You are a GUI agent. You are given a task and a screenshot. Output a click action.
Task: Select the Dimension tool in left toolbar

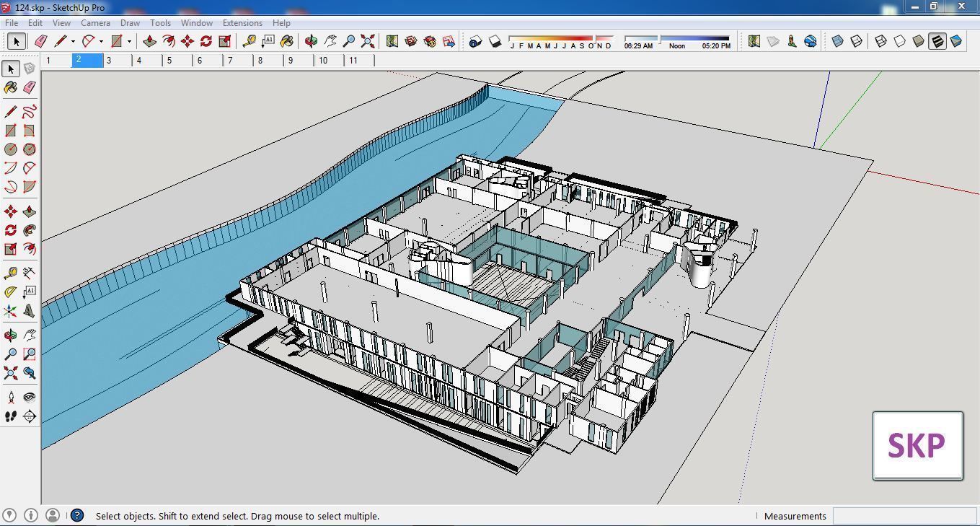pyautogui.click(x=29, y=273)
